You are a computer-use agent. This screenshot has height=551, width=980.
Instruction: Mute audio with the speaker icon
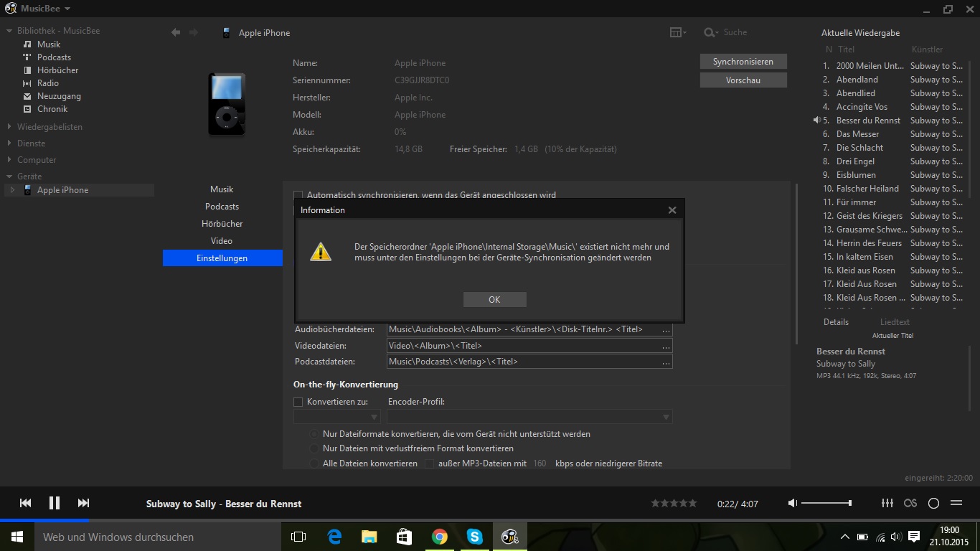click(x=793, y=503)
